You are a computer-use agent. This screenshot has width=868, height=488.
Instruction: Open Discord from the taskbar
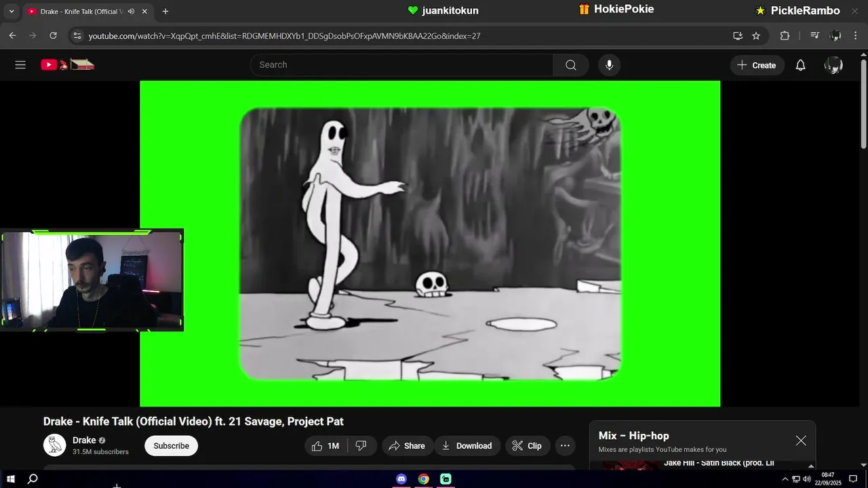click(x=401, y=479)
